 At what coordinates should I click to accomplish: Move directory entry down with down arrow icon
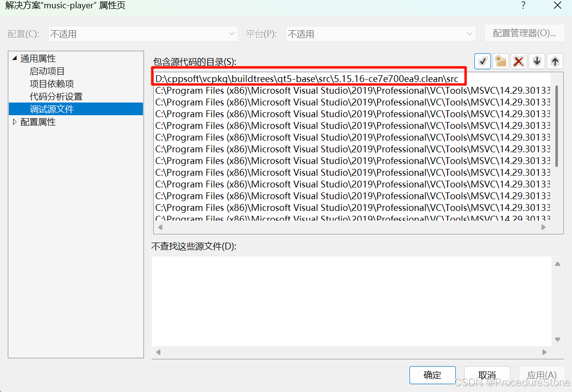[536, 62]
